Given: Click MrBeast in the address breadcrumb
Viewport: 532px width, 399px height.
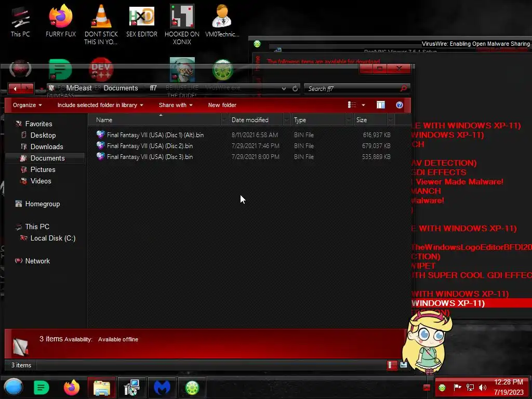Looking at the screenshot, I should click(79, 88).
